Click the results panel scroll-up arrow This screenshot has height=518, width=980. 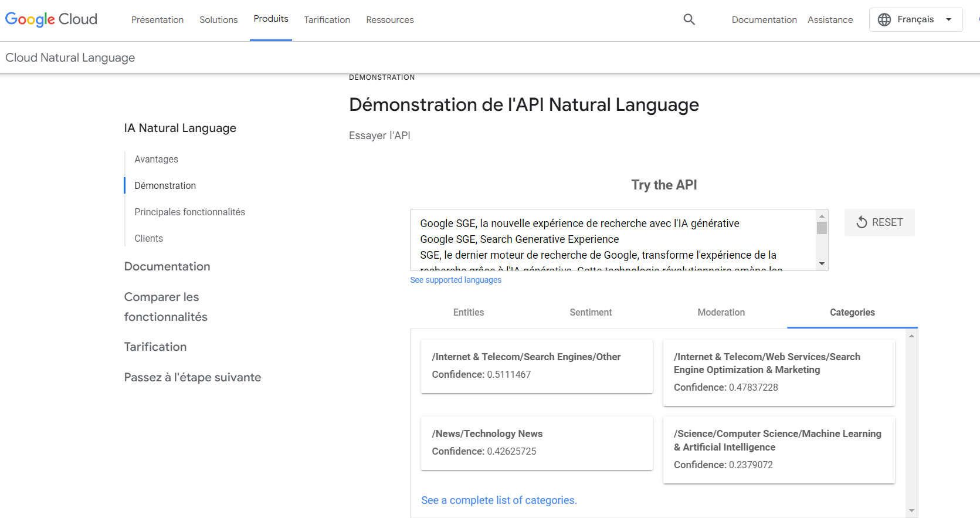[911, 336]
